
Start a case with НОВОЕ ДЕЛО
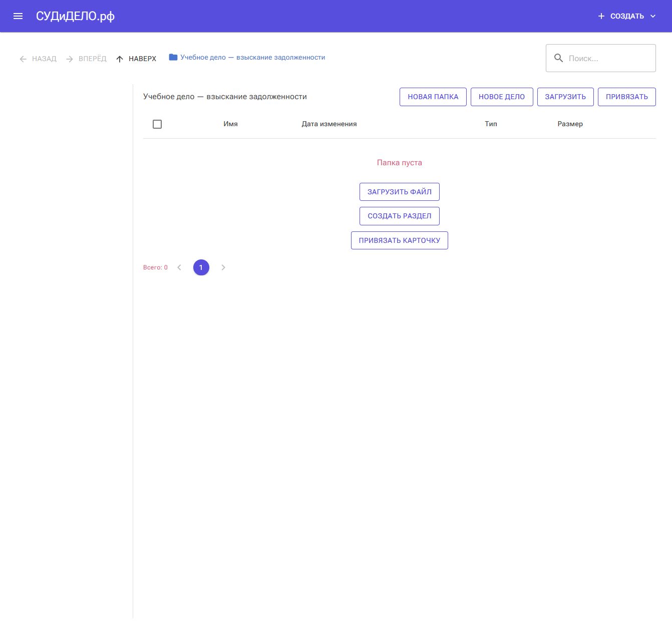502,97
